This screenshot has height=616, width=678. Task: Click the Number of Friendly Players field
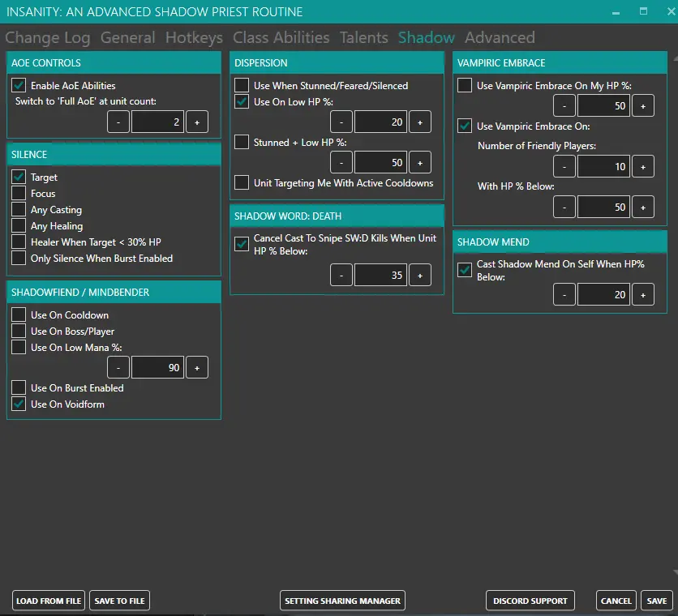[x=604, y=166]
